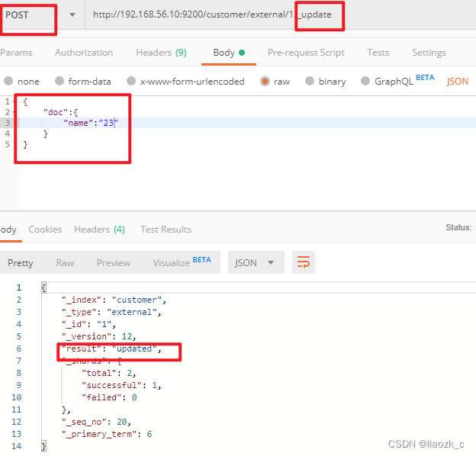476x456 pixels.
Task: Click the "result": "updated" response line
Action: pyautogui.click(x=111, y=348)
